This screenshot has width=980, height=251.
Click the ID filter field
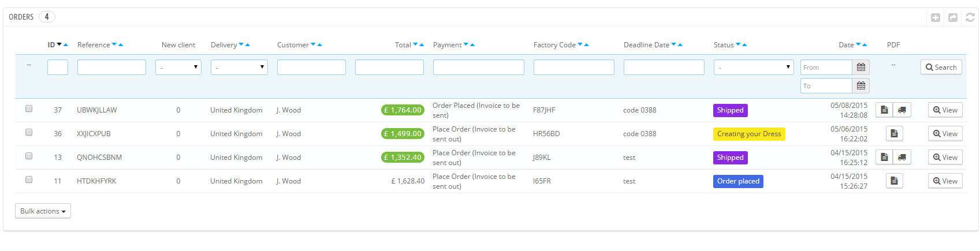(x=58, y=68)
